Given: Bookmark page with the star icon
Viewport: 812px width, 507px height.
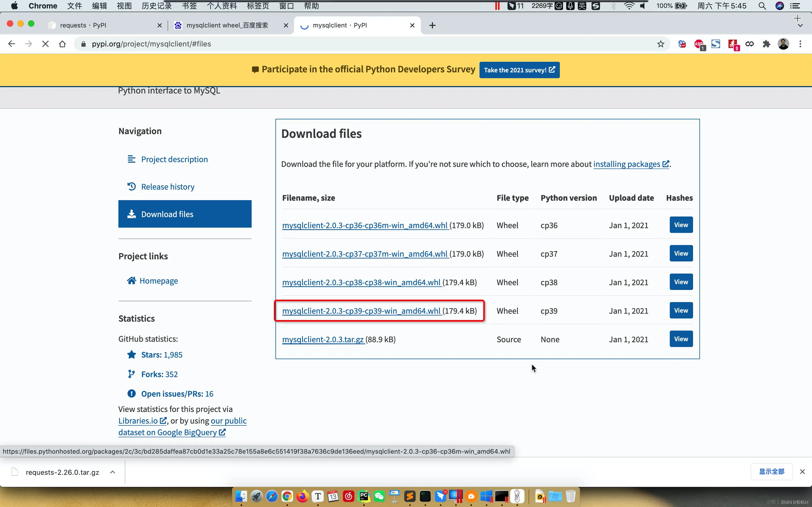Looking at the screenshot, I should [x=661, y=44].
